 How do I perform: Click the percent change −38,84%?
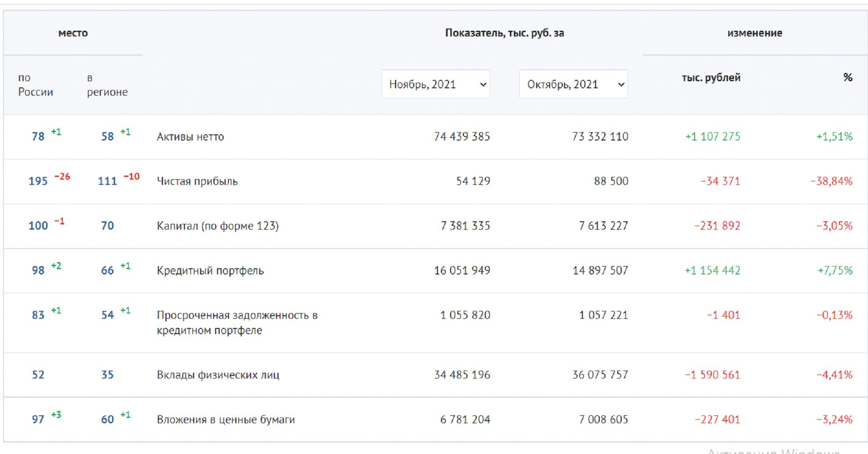pos(832,181)
